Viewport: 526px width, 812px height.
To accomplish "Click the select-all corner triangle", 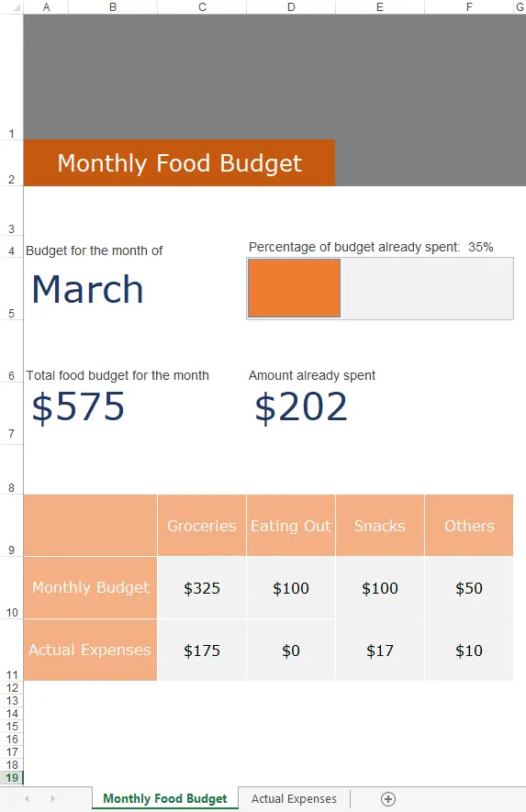I will tap(17, 7).
